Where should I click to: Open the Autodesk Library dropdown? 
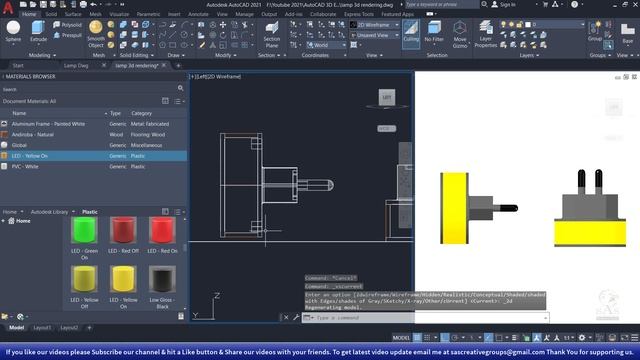coord(53,212)
